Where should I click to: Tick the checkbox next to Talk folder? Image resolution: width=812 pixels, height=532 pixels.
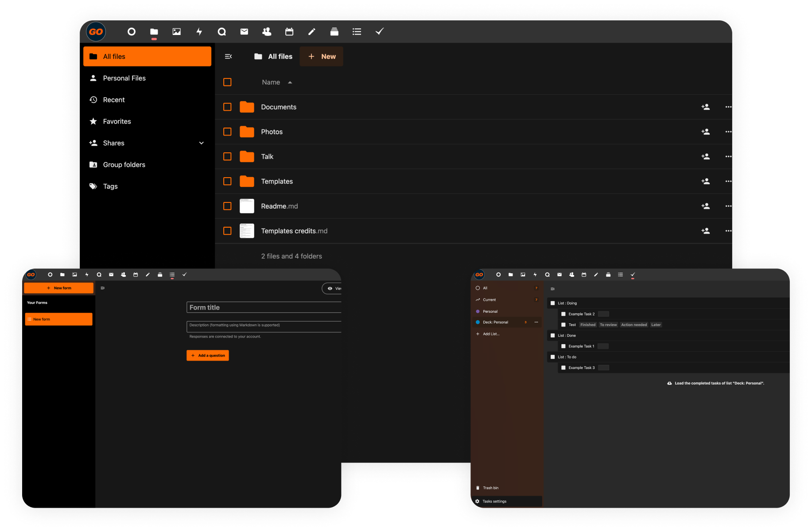click(x=227, y=156)
